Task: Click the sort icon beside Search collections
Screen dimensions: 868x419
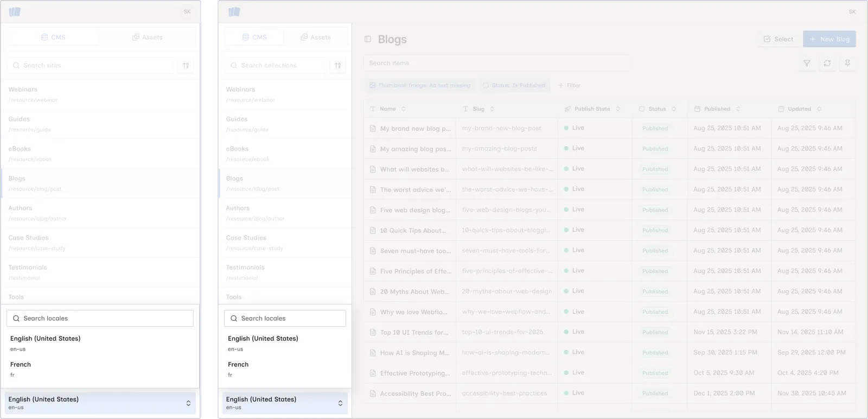Action: (x=338, y=66)
